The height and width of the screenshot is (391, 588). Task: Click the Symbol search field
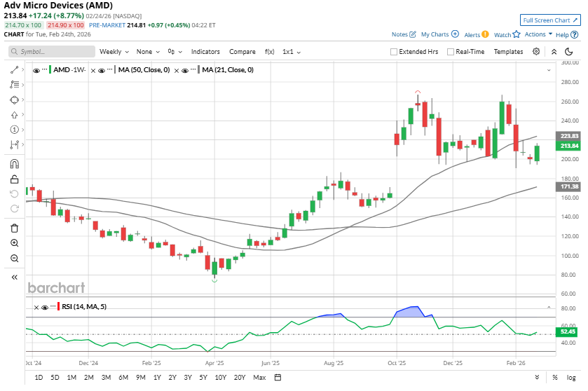[53, 52]
